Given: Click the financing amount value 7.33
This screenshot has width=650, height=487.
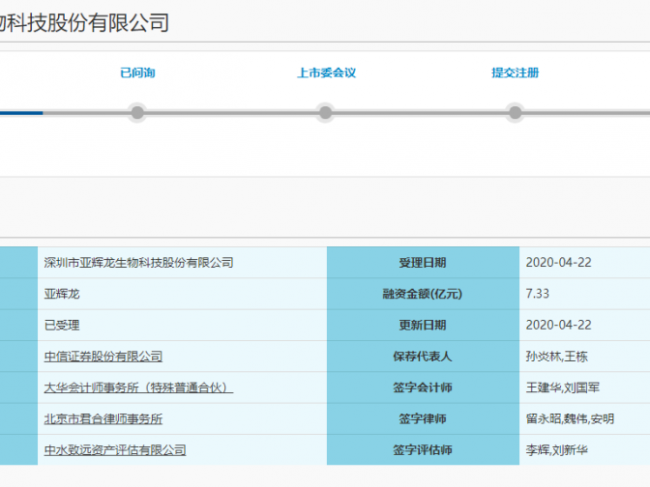Looking at the screenshot, I should tap(537, 294).
